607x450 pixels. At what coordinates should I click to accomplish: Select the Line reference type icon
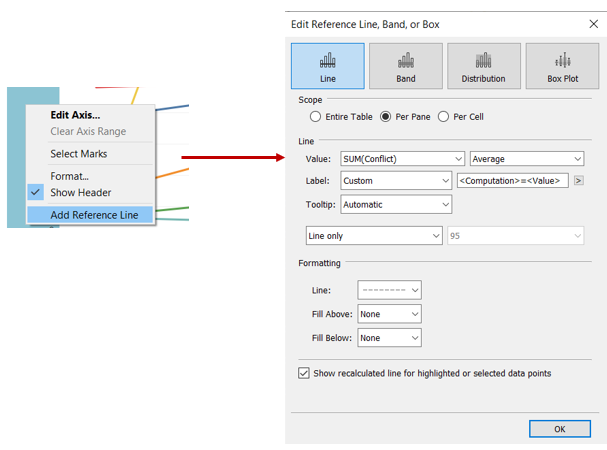coord(327,65)
